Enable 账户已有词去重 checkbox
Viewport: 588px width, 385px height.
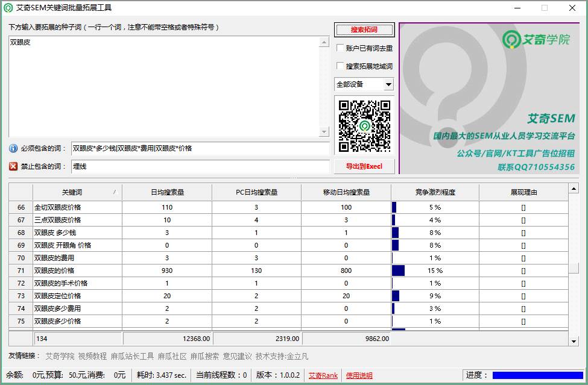340,48
